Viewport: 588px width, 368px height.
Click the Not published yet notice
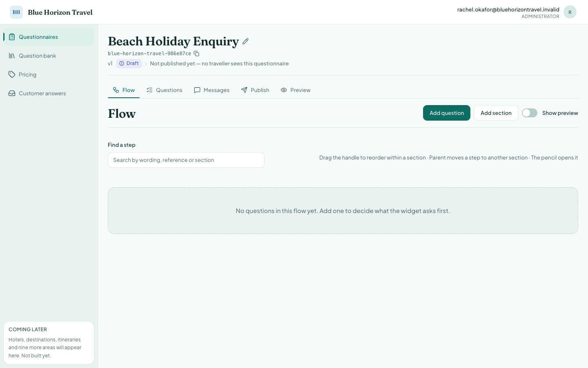click(x=219, y=63)
